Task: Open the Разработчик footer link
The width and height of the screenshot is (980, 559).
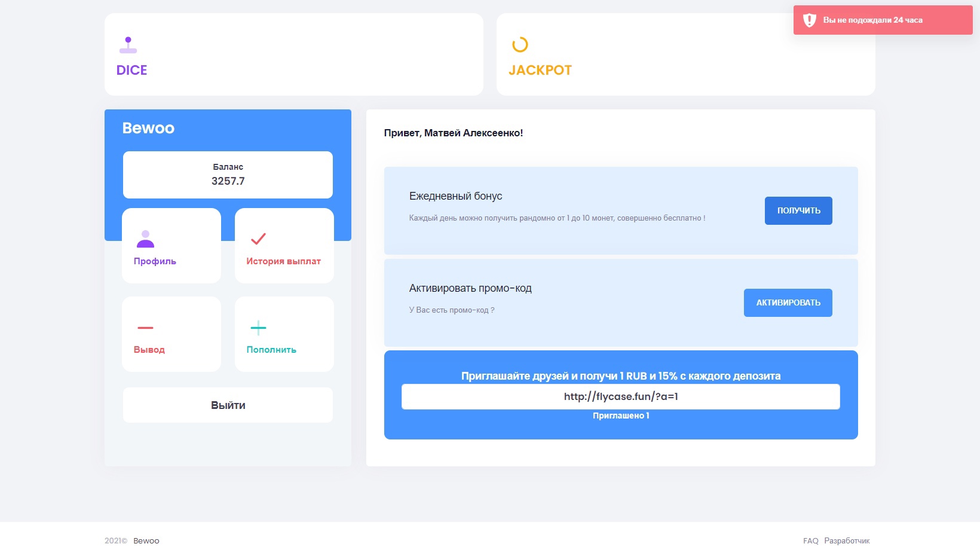Action: click(847, 541)
